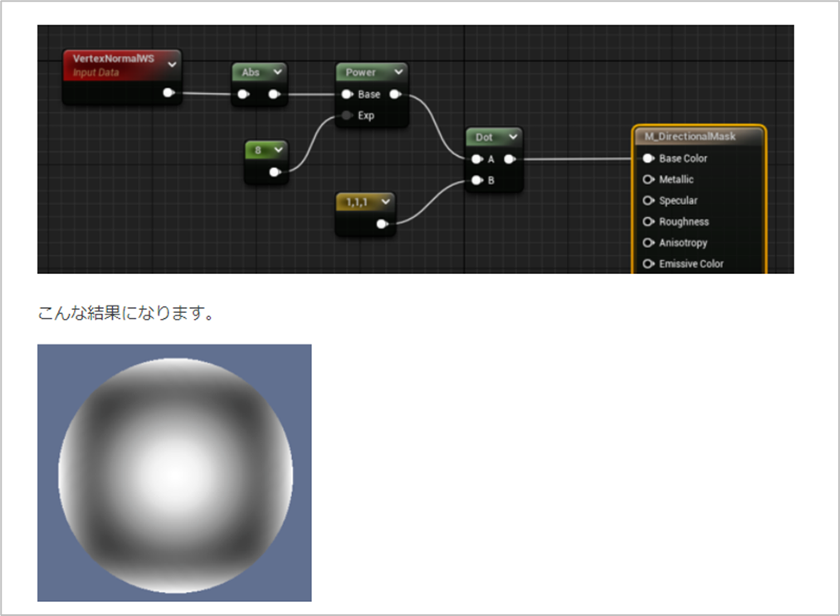Click the Anisotropy input pin
840x616 pixels.
pyautogui.click(x=650, y=242)
